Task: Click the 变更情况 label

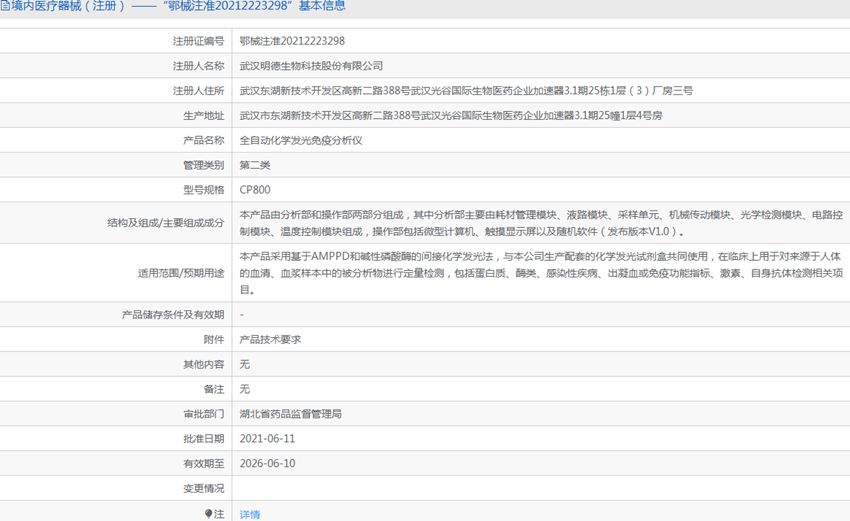Action: 204,488
